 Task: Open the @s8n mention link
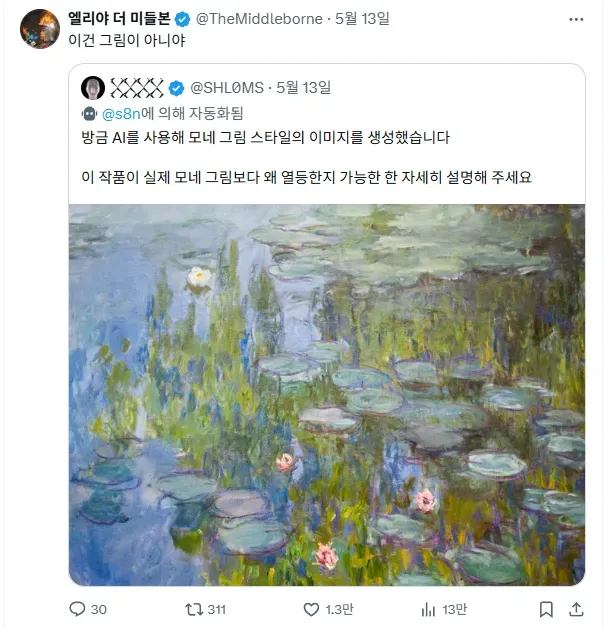pyautogui.click(x=121, y=114)
